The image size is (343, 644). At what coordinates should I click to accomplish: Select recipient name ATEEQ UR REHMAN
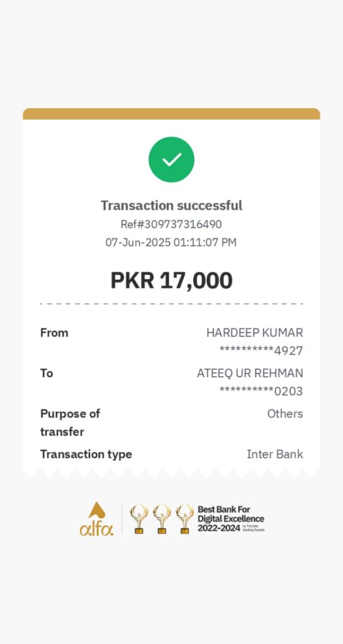coord(250,373)
